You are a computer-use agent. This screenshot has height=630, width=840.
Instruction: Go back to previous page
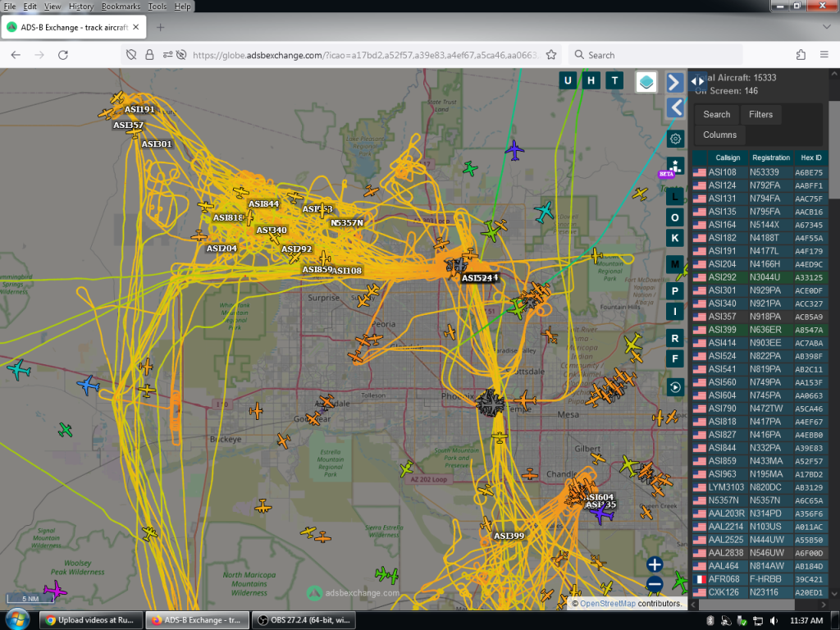pos(16,55)
